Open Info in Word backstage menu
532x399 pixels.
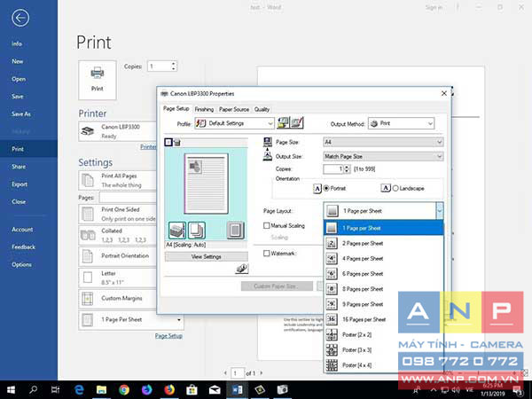pyautogui.click(x=17, y=43)
